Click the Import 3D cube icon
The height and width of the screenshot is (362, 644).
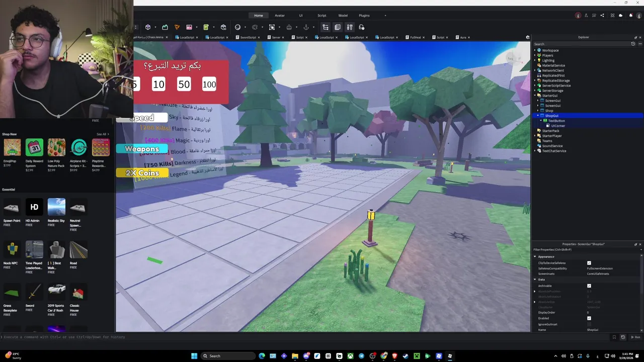pos(223,27)
